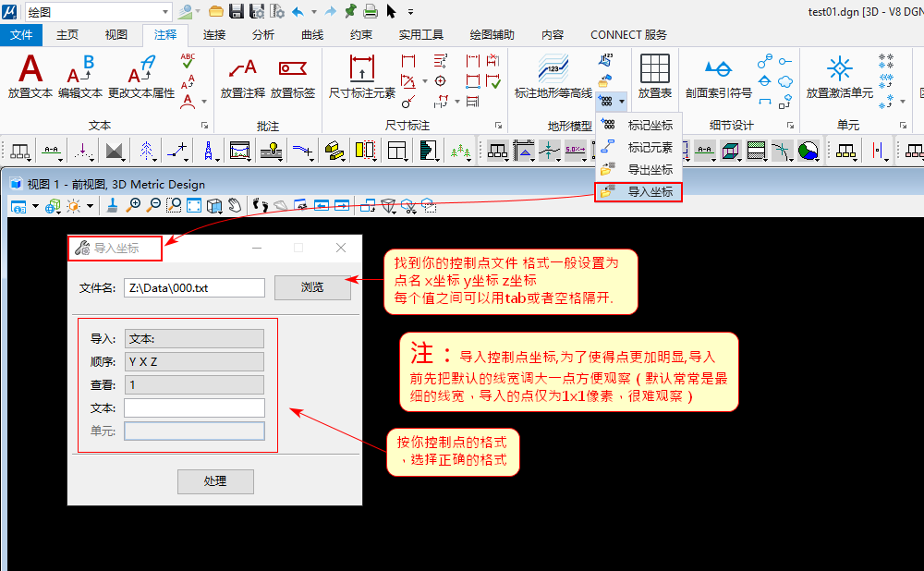This screenshot has width=924, height=571.
Task: Open the 查看 view number combo box
Action: [194, 384]
